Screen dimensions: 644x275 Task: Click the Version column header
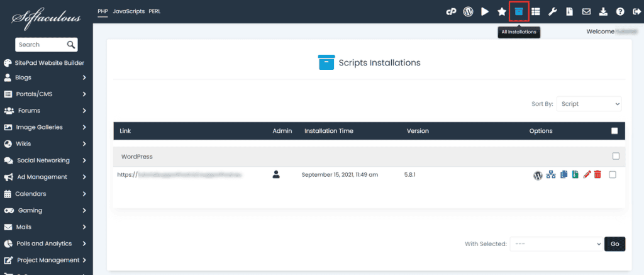418,131
